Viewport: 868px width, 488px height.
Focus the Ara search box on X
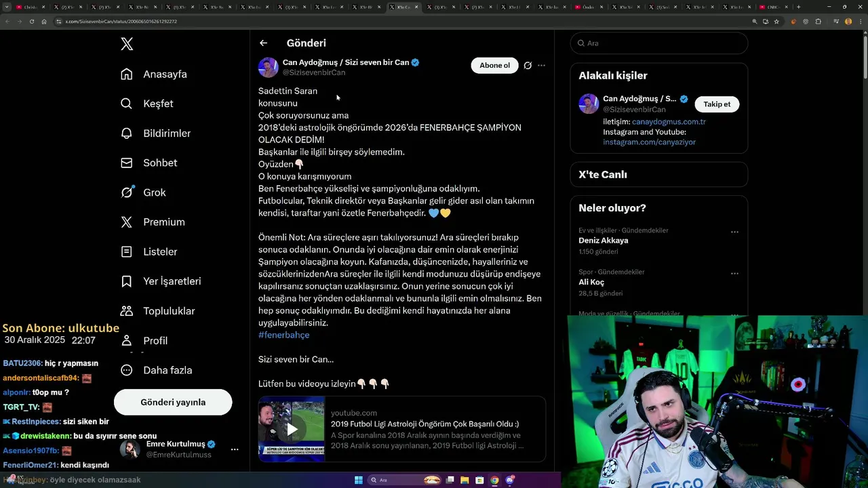click(659, 43)
